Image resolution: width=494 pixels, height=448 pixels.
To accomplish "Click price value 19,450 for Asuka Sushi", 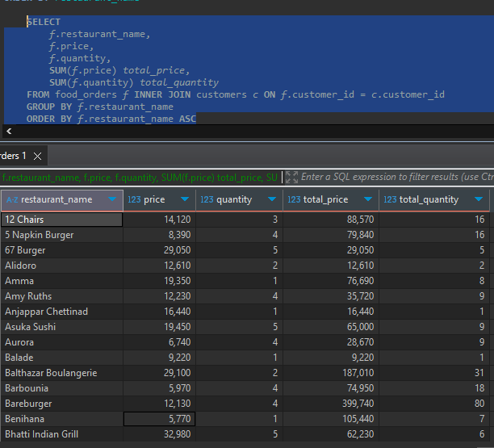I will [159, 327].
